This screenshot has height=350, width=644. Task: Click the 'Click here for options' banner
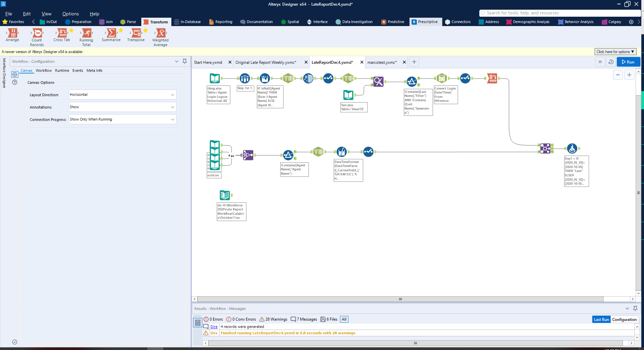click(x=615, y=52)
